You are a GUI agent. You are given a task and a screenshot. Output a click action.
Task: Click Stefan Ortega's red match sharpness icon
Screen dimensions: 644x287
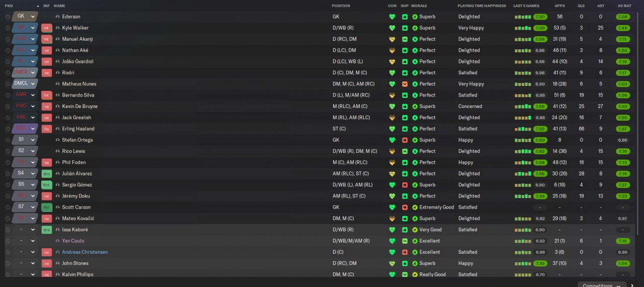405,140
